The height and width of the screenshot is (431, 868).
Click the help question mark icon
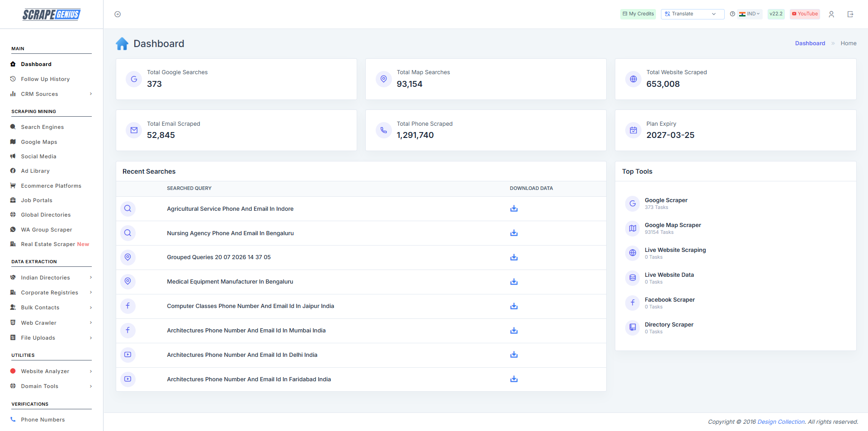[732, 14]
